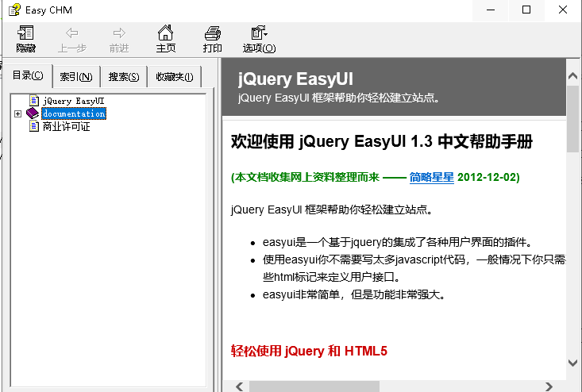
Task: Minimize the Easy CHM window
Action: point(491,10)
